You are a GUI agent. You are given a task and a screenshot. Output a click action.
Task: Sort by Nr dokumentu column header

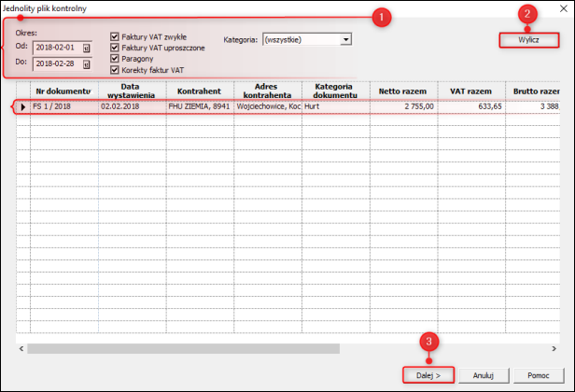[x=64, y=91]
